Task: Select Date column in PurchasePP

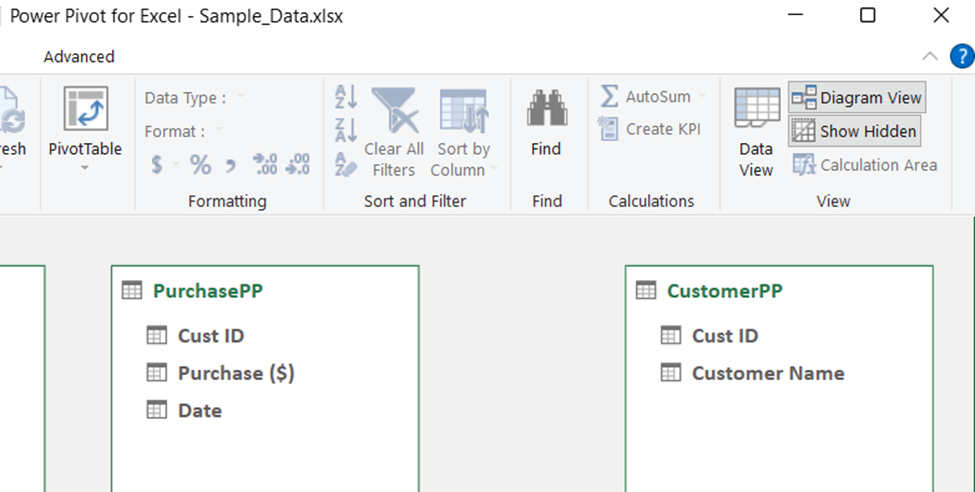Action: point(200,411)
